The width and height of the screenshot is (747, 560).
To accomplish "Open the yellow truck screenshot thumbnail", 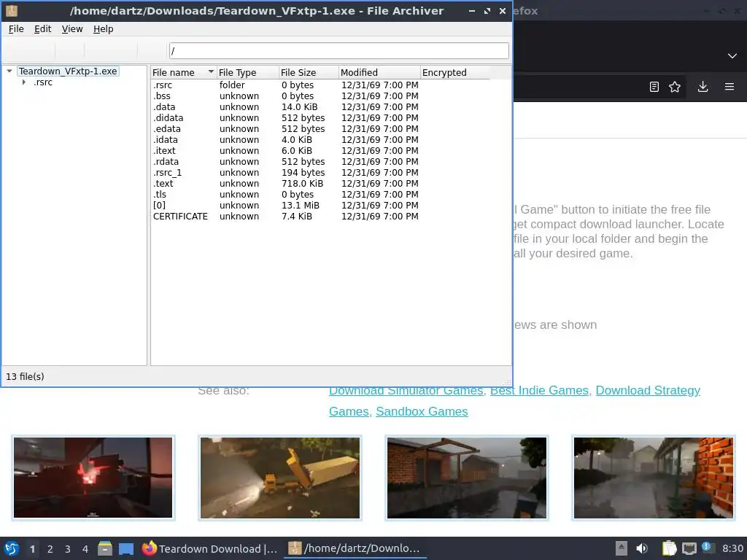I will pyautogui.click(x=280, y=478).
